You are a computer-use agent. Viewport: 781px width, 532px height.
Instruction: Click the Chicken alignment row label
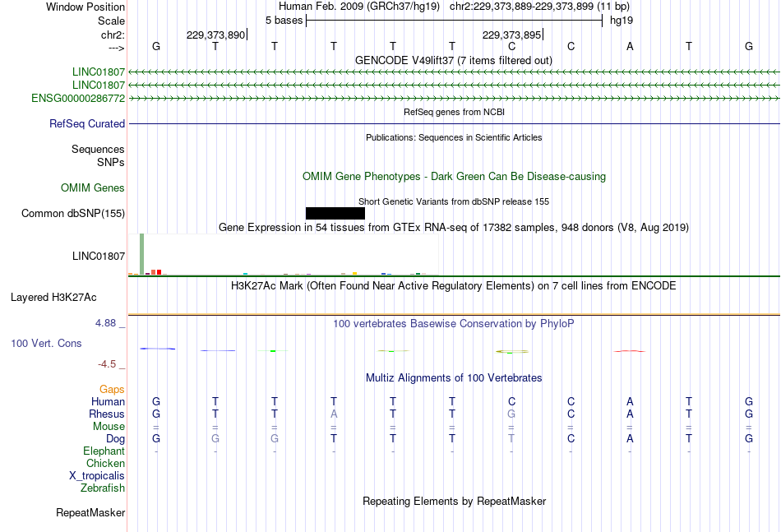pos(105,463)
